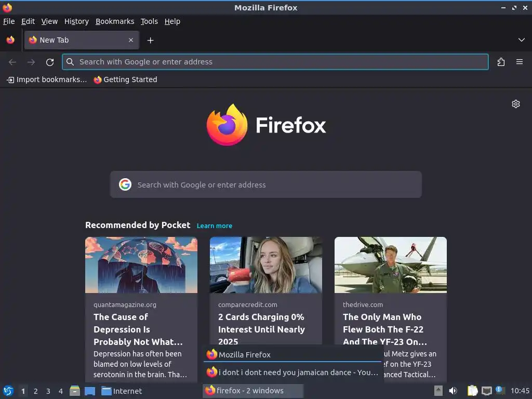
Task: Click the show desktop blue icon
Action: [90, 391]
